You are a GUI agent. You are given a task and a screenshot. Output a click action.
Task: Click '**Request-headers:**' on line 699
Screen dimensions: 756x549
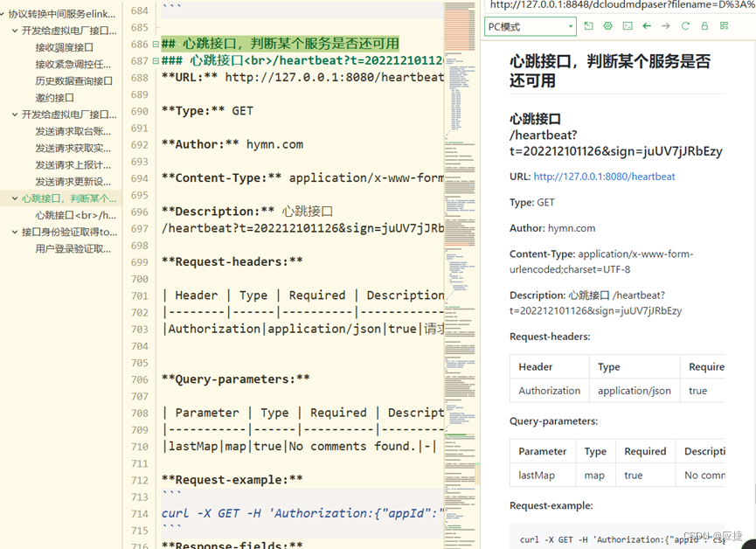point(232,262)
